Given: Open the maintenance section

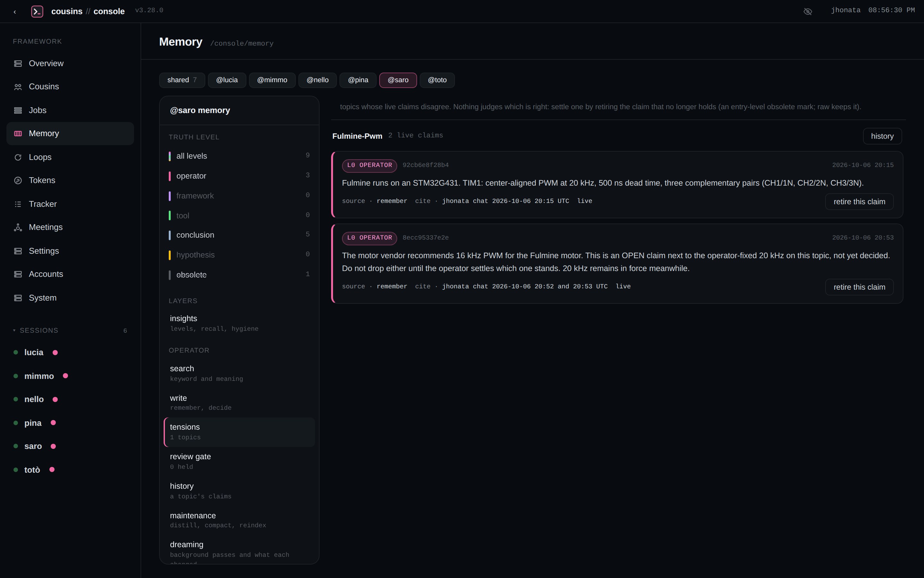Looking at the screenshot, I should 239,520.
